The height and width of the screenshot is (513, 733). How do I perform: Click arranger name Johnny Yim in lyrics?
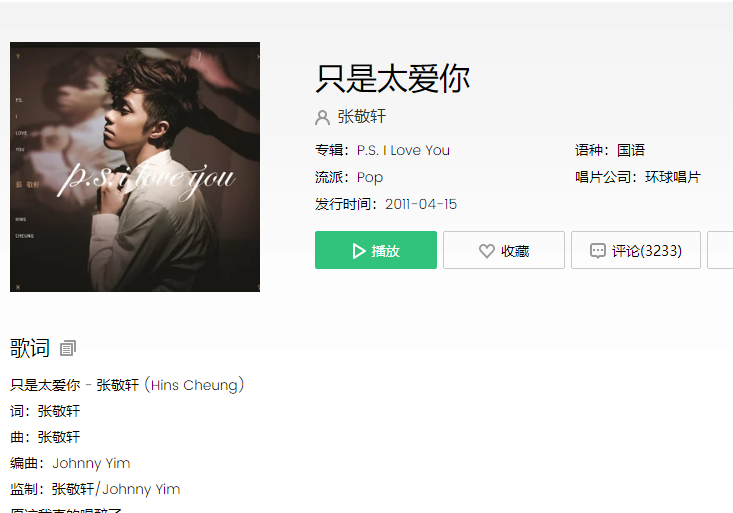pyautogui.click(x=91, y=463)
